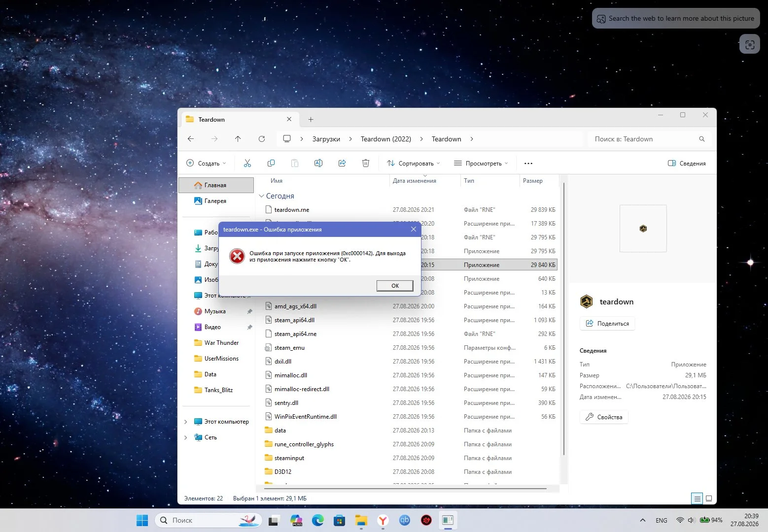Click the Свойства button
Image resolution: width=768 pixels, height=532 pixels.
tap(604, 417)
